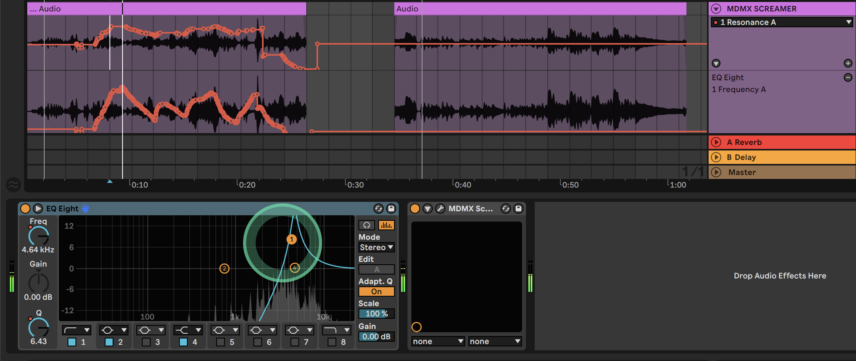The image size is (856, 361).
Task: Enable EQ filter band 5
Action: (220, 342)
